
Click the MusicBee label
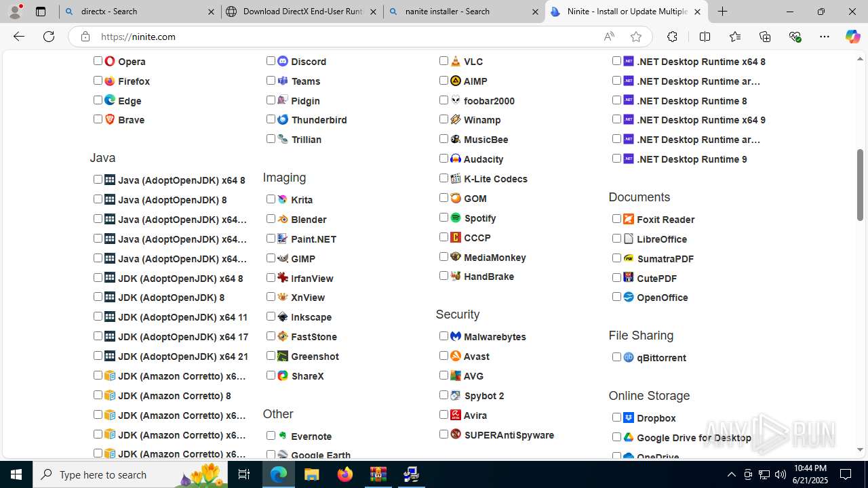486,139
